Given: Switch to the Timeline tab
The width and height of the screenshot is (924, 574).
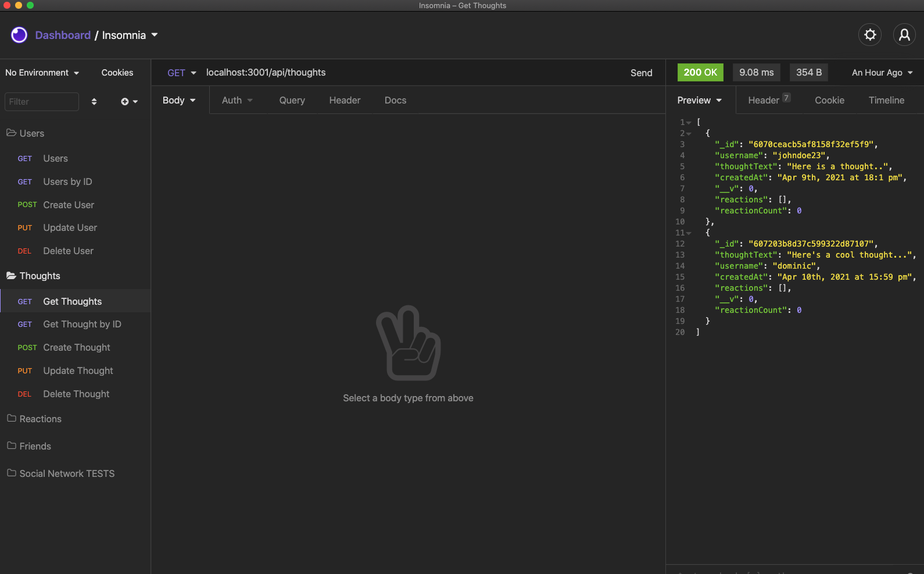Looking at the screenshot, I should [886, 100].
